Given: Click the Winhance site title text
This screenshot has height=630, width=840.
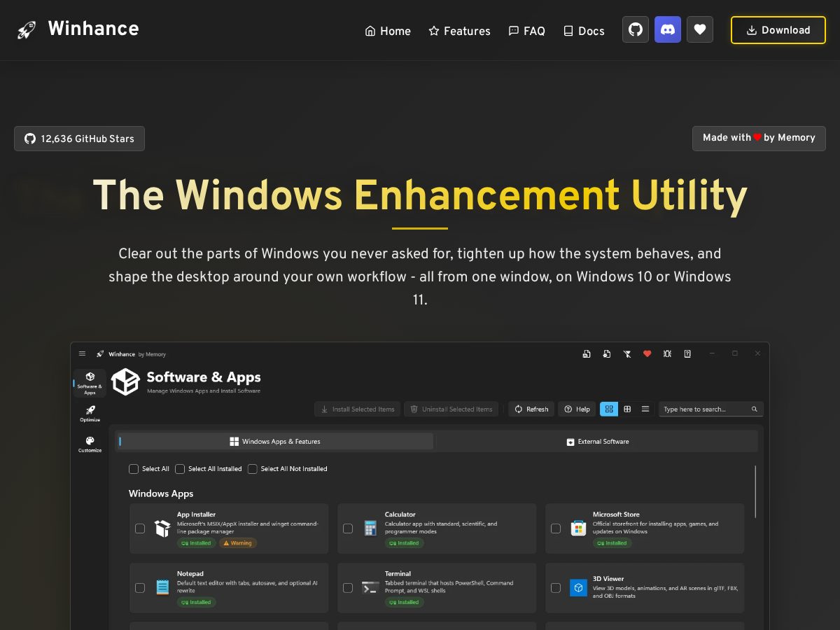Looking at the screenshot, I should 93,29.
